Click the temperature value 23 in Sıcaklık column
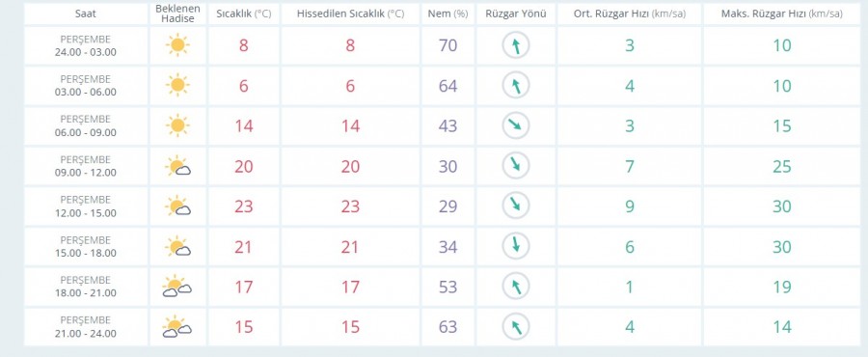868x357 pixels. (x=244, y=206)
